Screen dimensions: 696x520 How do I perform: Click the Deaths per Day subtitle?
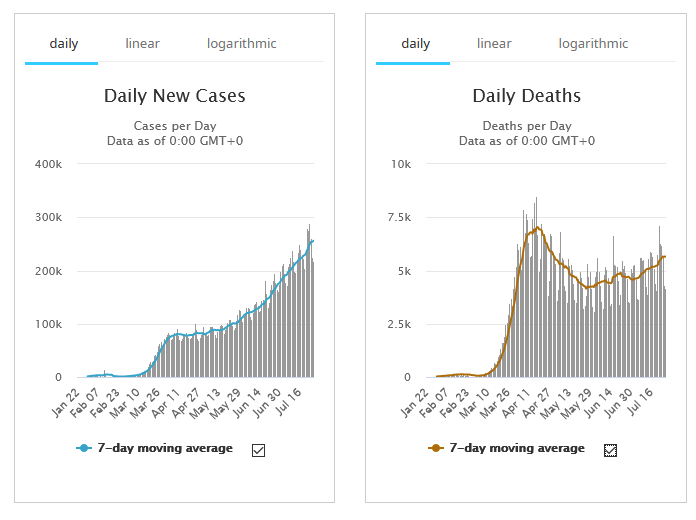[527, 126]
